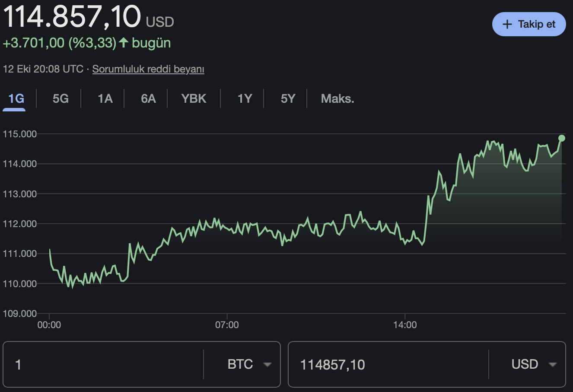
Task: Open the Sorumluluk reddi beyanı link
Action: tap(148, 69)
